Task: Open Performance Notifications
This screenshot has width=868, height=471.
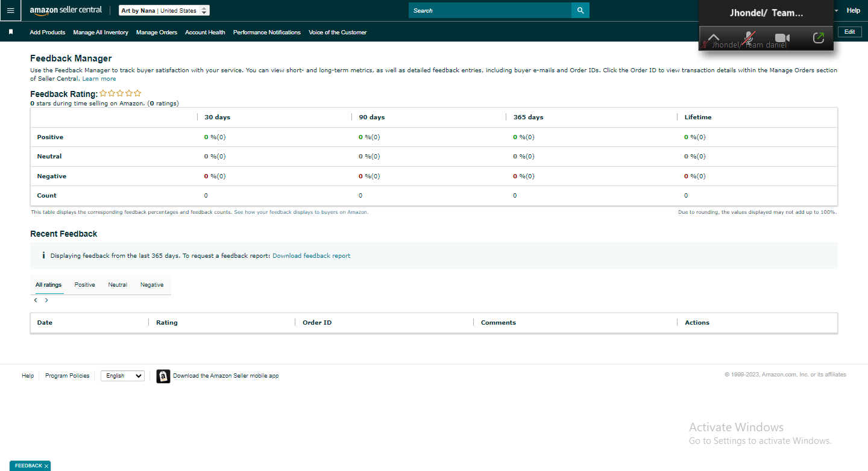Action: click(267, 33)
